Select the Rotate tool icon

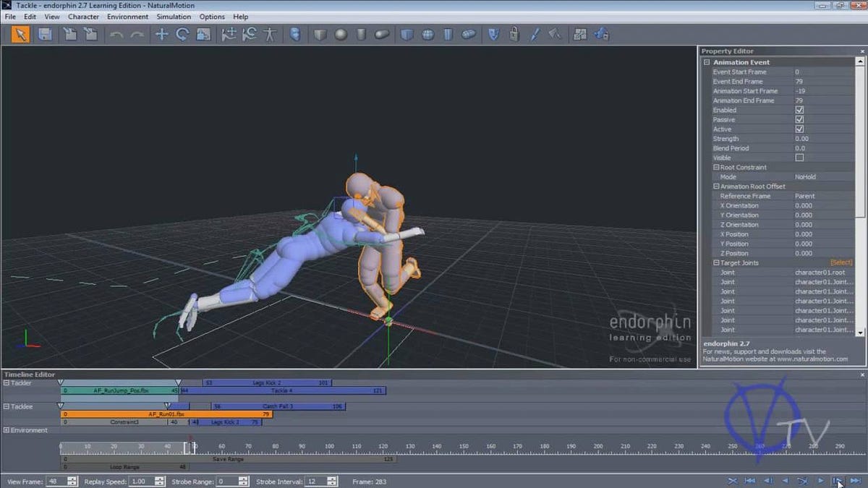tap(180, 34)
